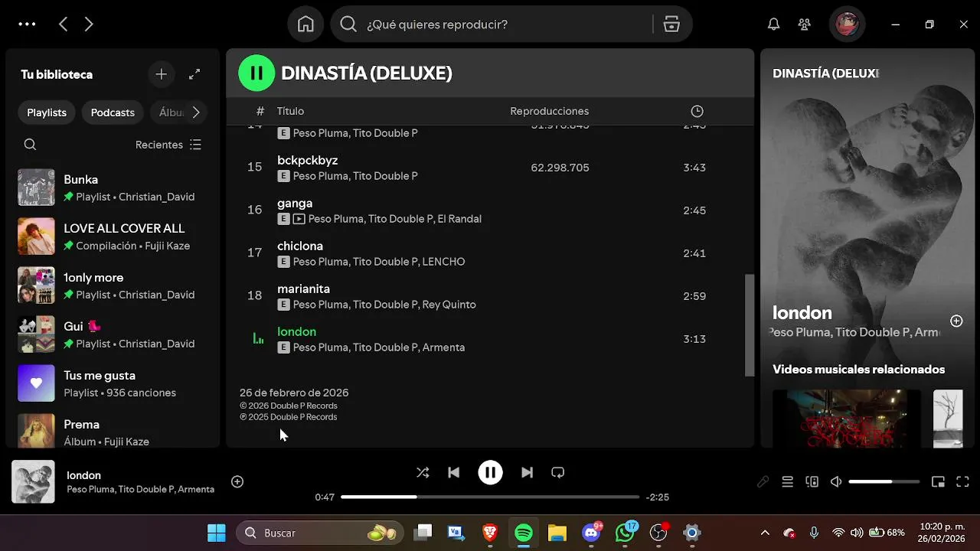Open the Windows Start menu
This screenshot has height=551, width=980.
tap(217, 533)
